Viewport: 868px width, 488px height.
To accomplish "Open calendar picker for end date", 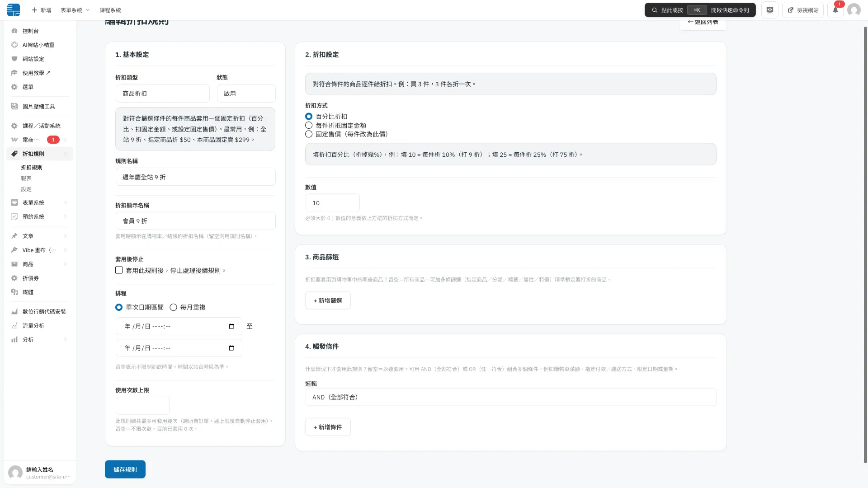I will pyautogui.click(x=231, y=348).
